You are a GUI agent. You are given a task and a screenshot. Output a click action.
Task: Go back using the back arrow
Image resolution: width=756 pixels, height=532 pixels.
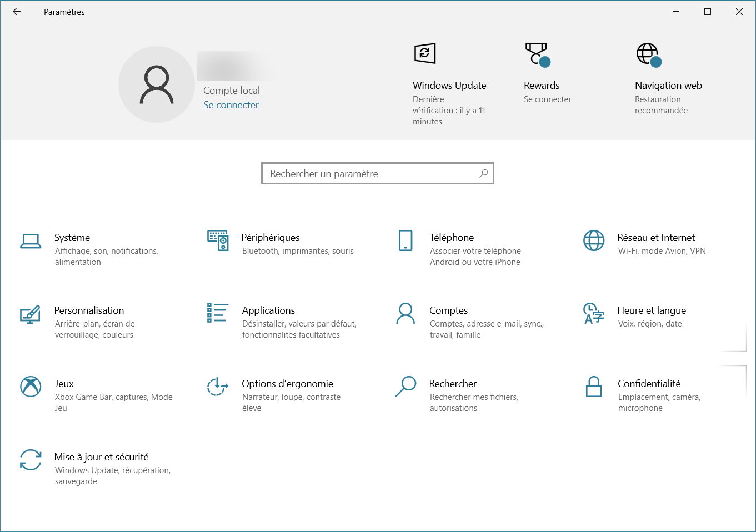click(17, 12)
